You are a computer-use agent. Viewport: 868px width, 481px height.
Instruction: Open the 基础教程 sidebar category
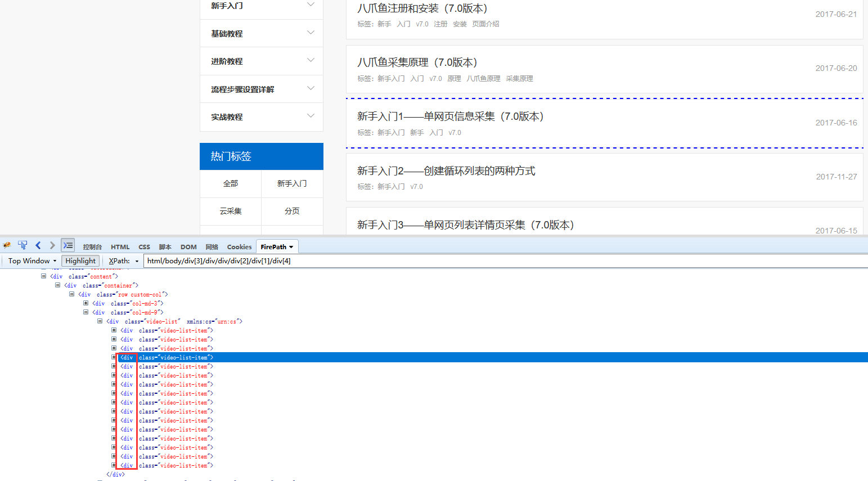(x=227, y=34)
